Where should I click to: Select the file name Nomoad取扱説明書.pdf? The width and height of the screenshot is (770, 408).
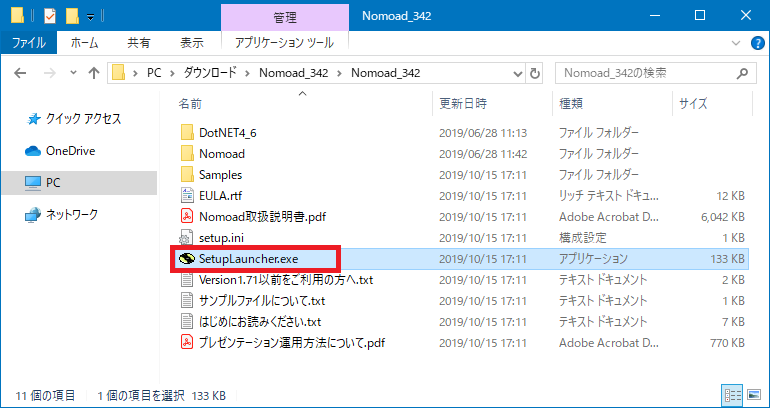263,217
